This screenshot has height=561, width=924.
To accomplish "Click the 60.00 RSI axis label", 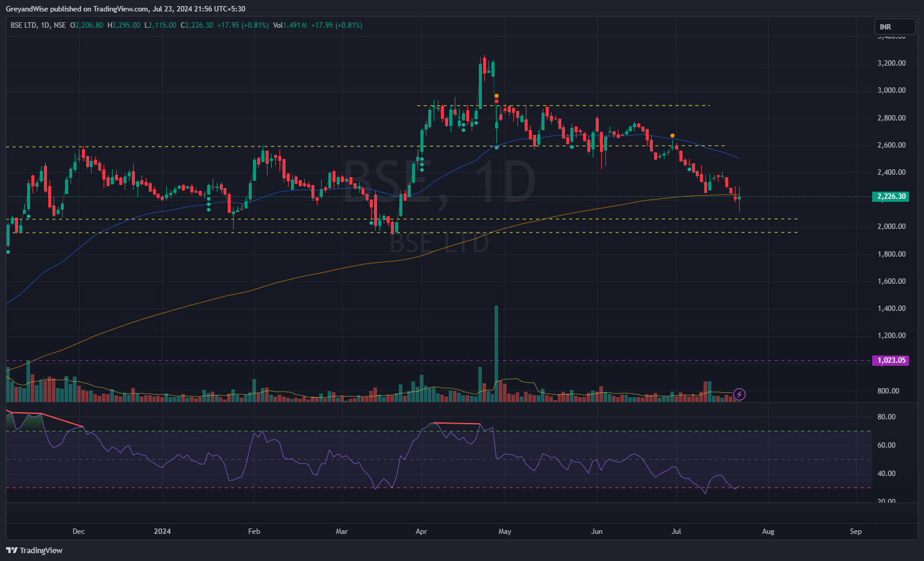I will click(x=887, y=445).
